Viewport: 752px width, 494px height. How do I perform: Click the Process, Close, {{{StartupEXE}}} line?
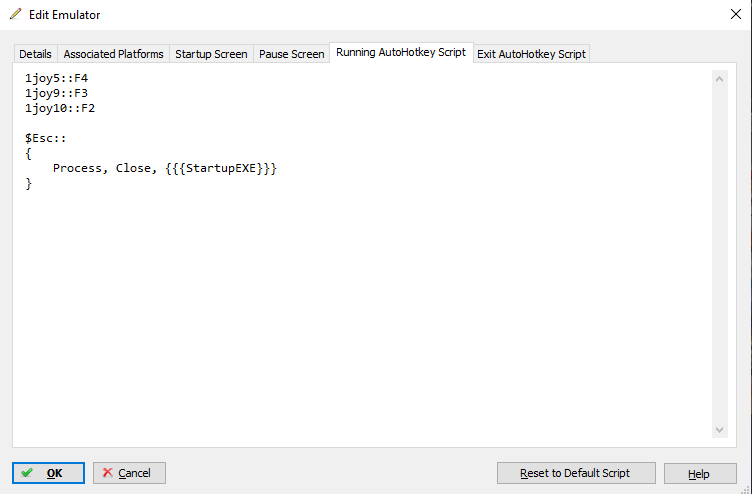point(165,168)
